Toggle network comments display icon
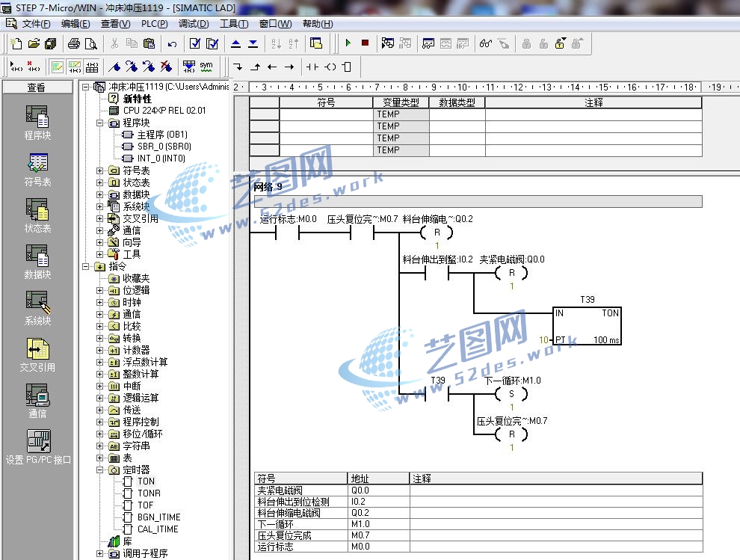Screen dimensions: 740x560 75,67
